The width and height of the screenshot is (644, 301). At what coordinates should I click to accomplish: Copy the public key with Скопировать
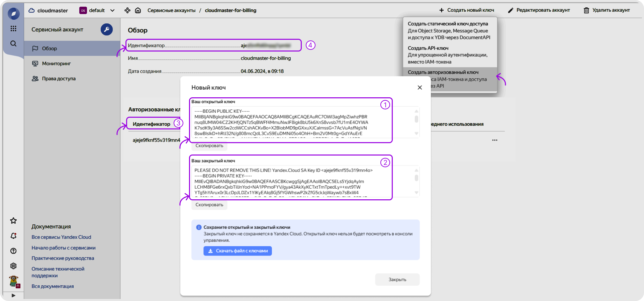(x=209, y=146)
